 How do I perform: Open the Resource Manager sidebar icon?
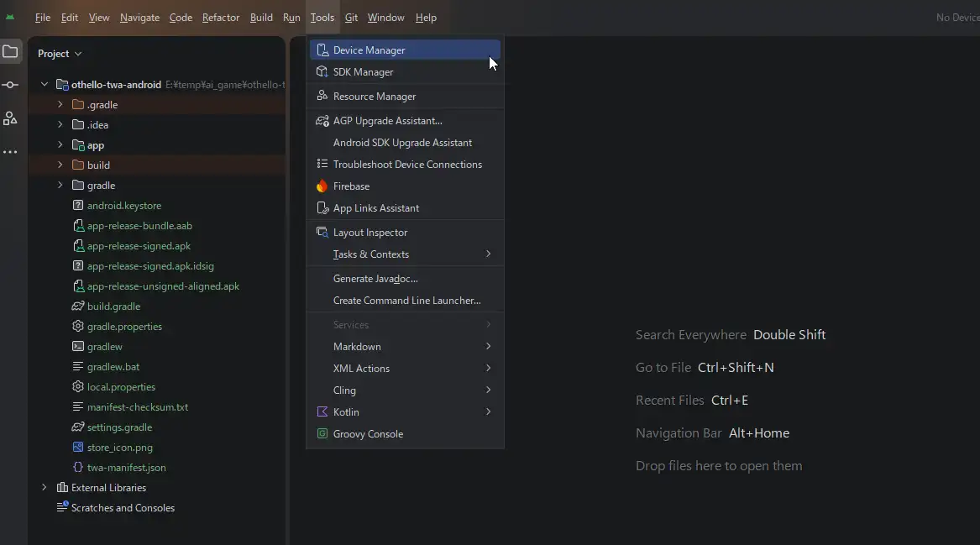[10, 118]
